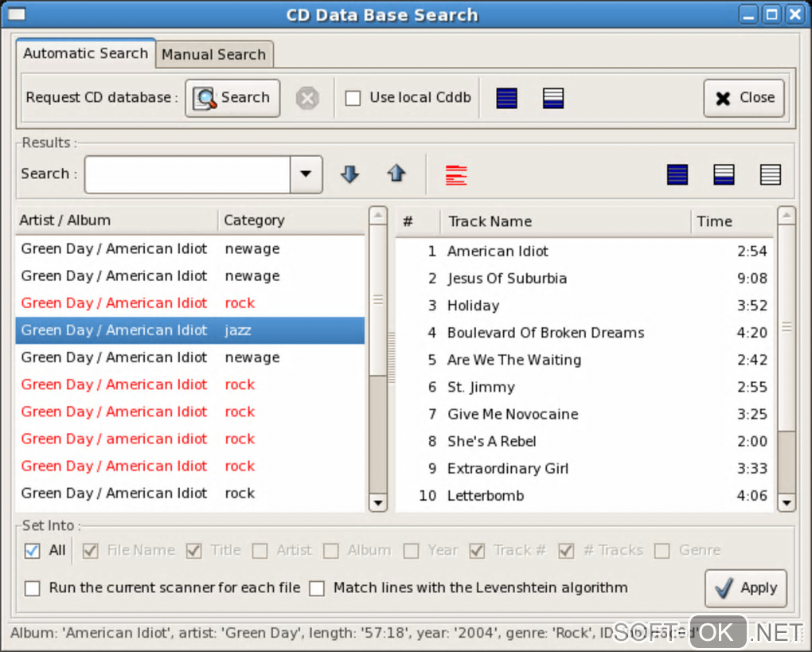Select track Give Me Novocaine
The width and height of the screenshot is (812, 652).
(x=584, y=414)
